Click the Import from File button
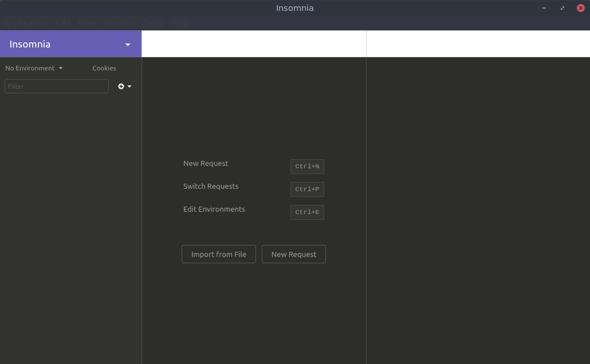This screenshot has width=590, height=364. (x=219, y=254)
